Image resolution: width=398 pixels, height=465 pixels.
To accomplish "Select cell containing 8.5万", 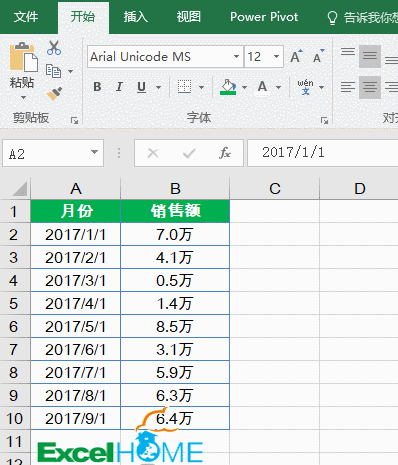I will coord(175,326).
